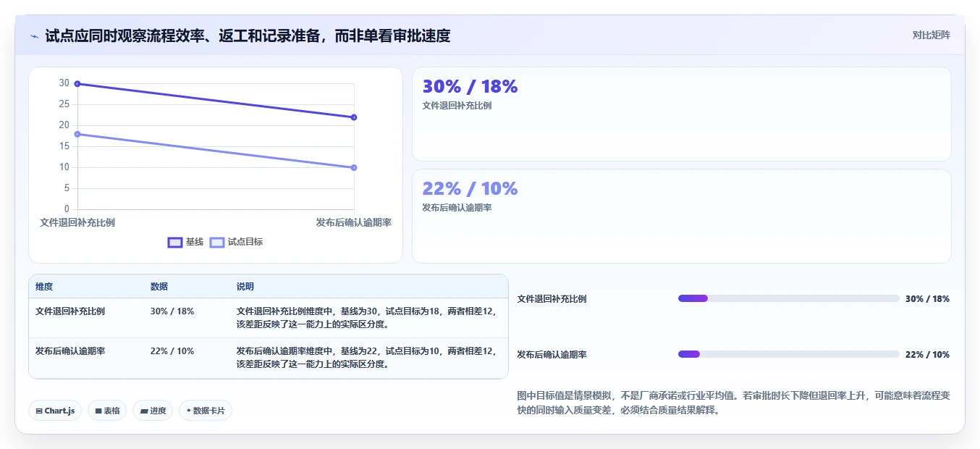The width and height of the screenshot is (980, 449).
Task: Click the 对比矩阵 label in the header
Action: coord(931,35)
